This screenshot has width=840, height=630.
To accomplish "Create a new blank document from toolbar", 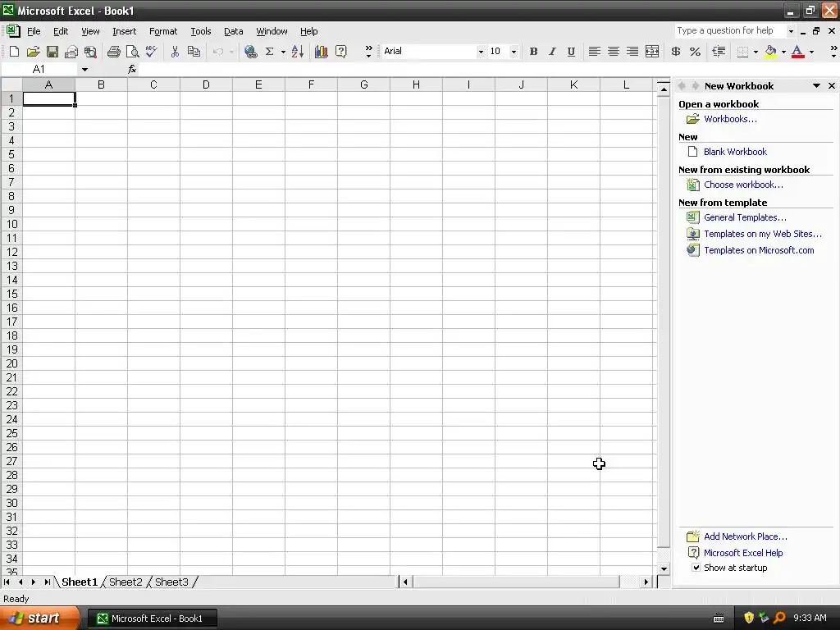I will click(14, 52).
